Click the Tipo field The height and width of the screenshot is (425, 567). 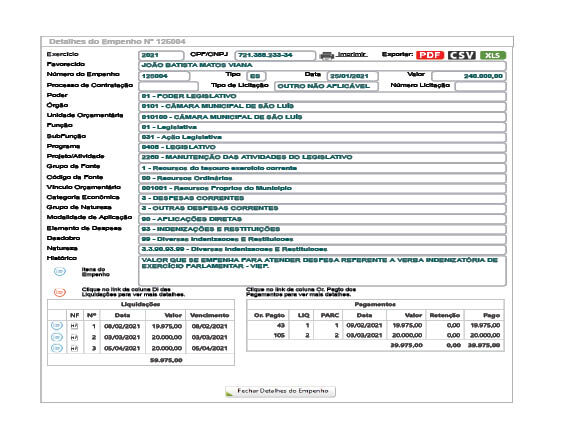tap(256, 76)
